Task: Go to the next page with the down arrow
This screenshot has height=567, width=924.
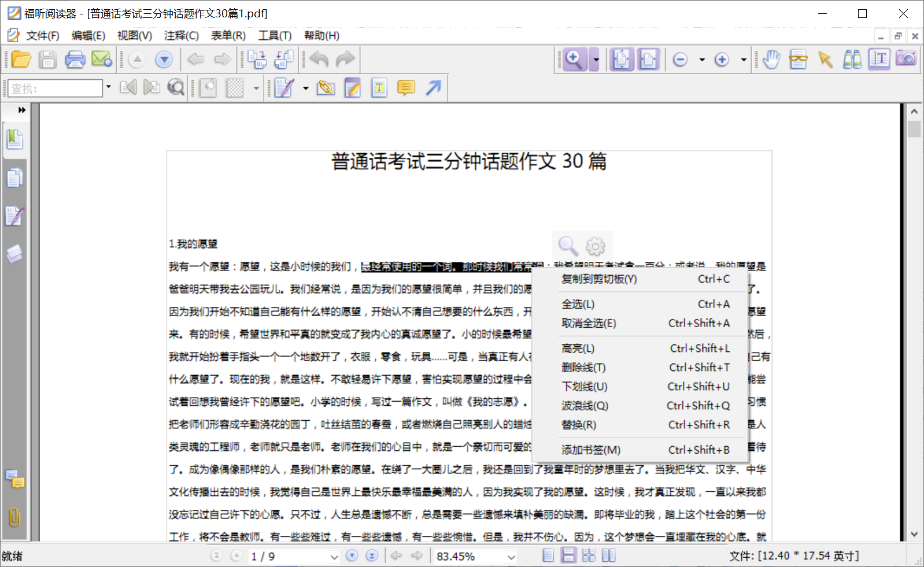Action: click(x=164, y=60)
